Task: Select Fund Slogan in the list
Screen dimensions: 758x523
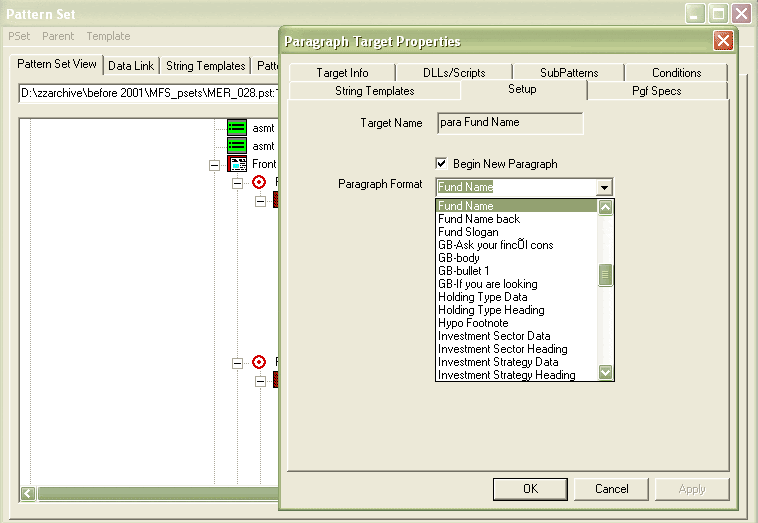Action: click(x=517, y=232)
